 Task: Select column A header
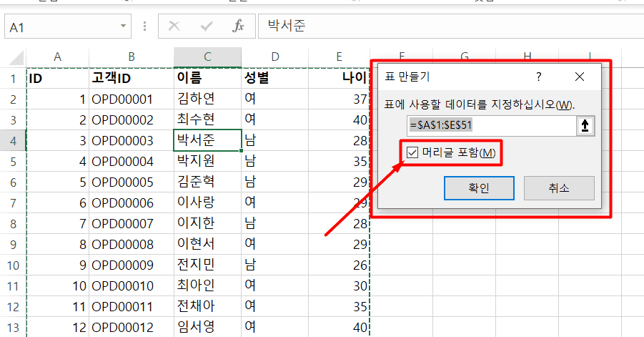click(57, 57)
